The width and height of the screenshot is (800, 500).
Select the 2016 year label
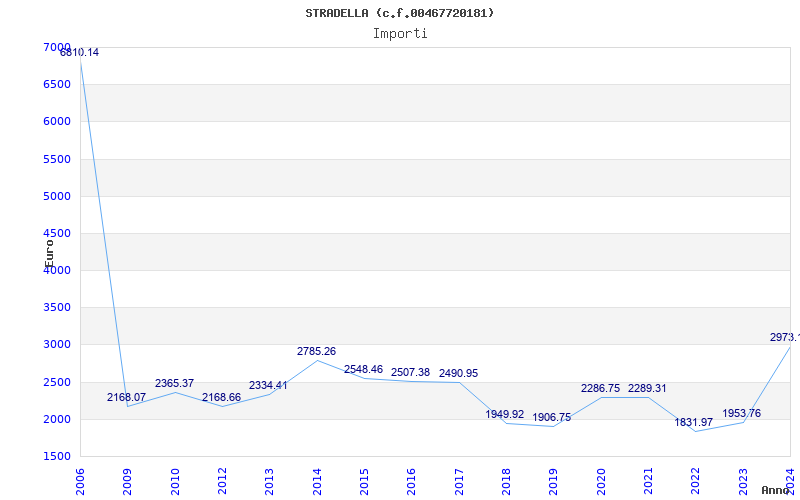point(411,482)
